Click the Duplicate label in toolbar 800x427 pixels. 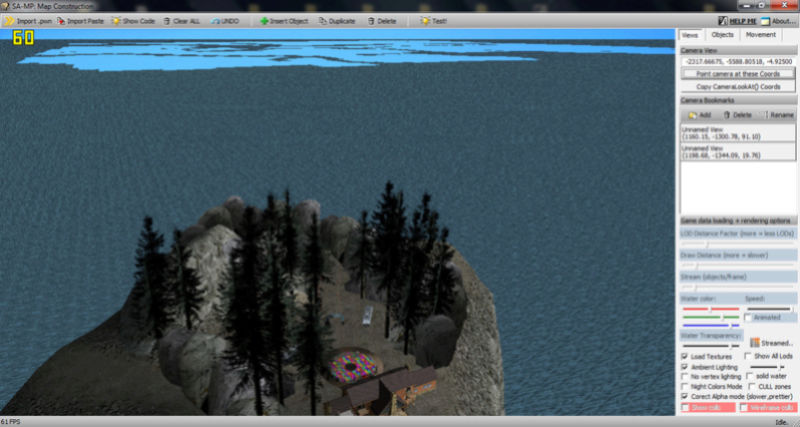click(x=342, y=21)
